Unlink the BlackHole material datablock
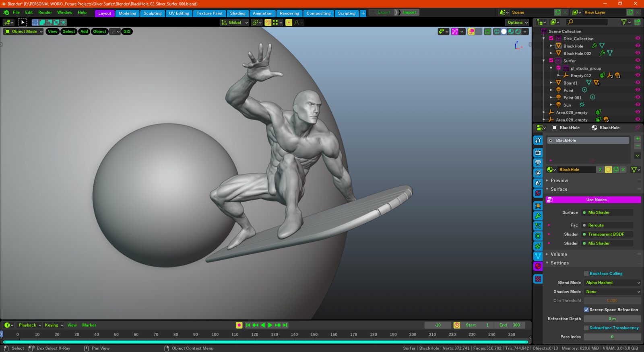Viewport: 644px width, 352px height. click(623, 170)
